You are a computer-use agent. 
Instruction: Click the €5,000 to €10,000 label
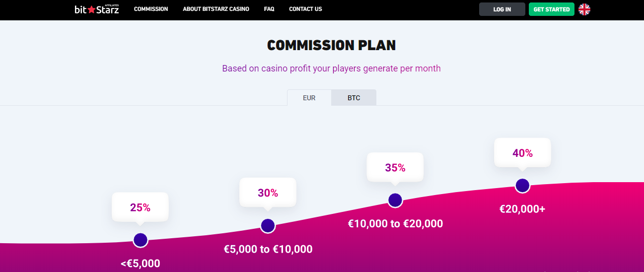coord(268,249)
